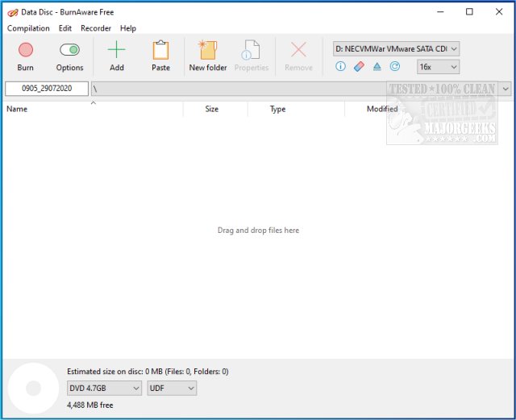
Task: Click the Paste clipboard icon
Action: pyautogui.click(x=160, y=50)
